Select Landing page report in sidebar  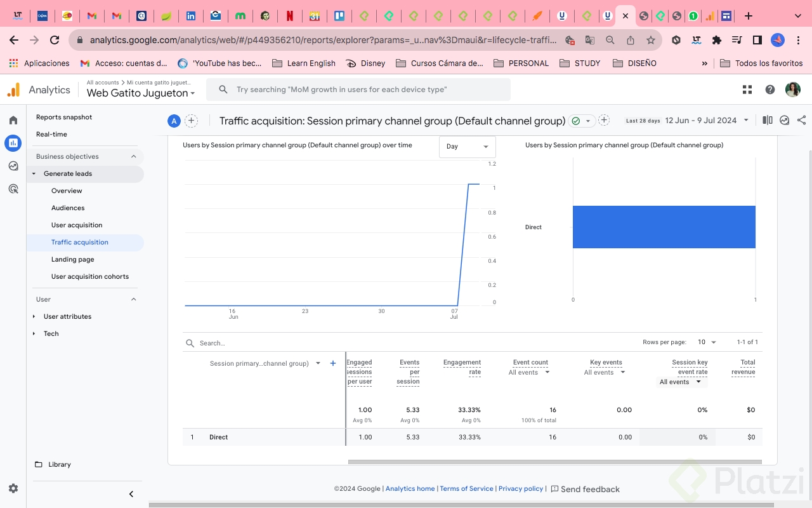coord(73,259)
